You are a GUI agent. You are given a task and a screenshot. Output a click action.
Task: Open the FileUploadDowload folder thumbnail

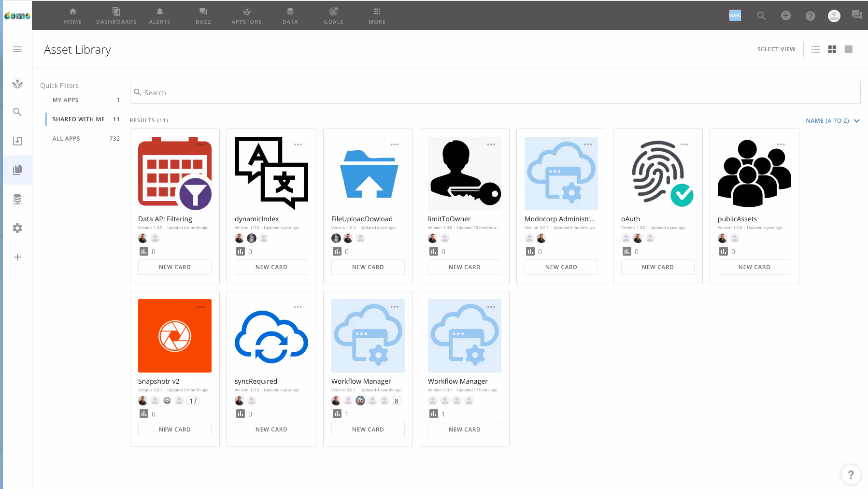click(368, 173)
